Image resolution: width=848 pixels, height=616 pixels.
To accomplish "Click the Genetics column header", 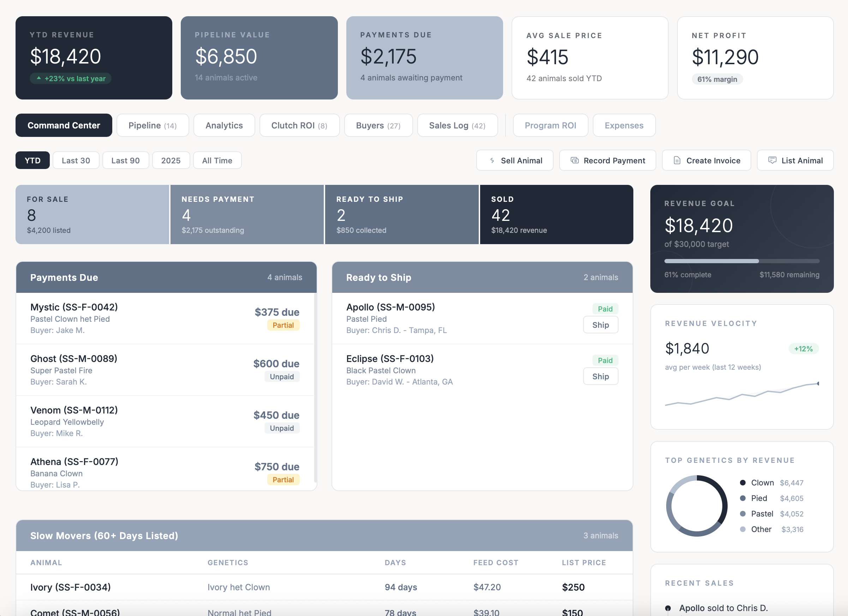I will [x=228, y=562].
